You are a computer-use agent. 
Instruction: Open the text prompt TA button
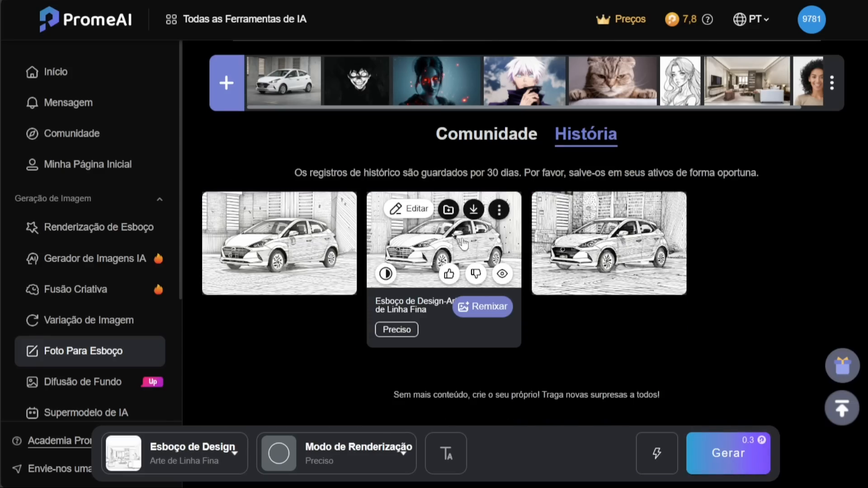click(x=446, y=453)
